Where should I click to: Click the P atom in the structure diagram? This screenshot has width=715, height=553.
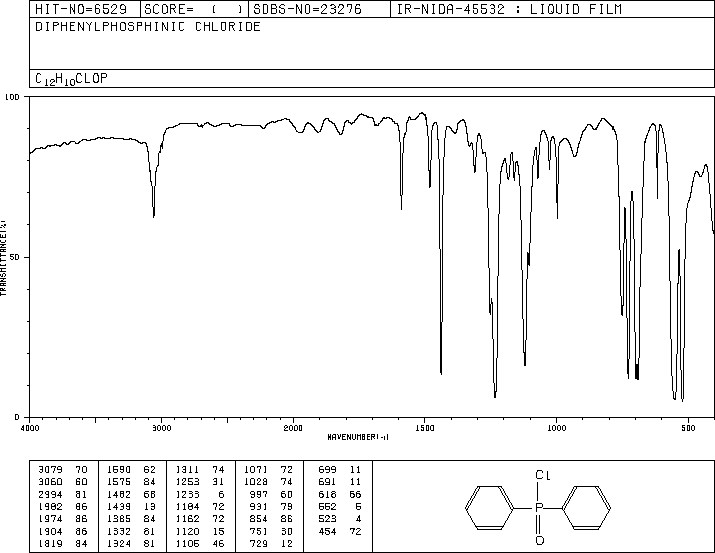click(x=539, y=507)
